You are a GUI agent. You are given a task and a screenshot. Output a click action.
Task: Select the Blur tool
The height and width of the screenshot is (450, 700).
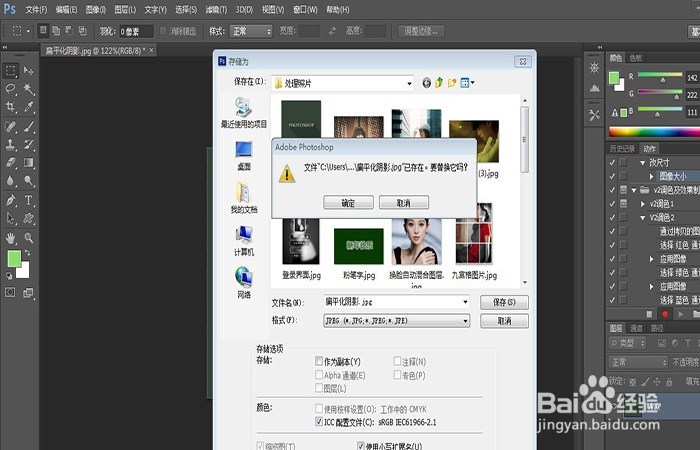tap(10, 181)
